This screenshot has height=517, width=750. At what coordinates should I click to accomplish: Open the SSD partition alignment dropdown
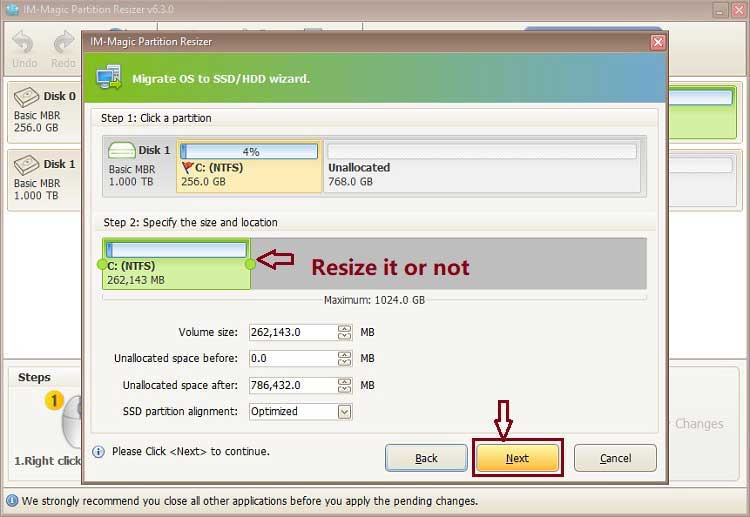tap(345, 411)
